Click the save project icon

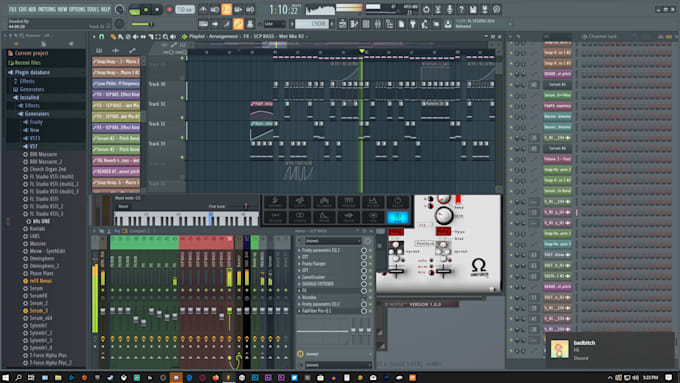(x=473, y=9)
